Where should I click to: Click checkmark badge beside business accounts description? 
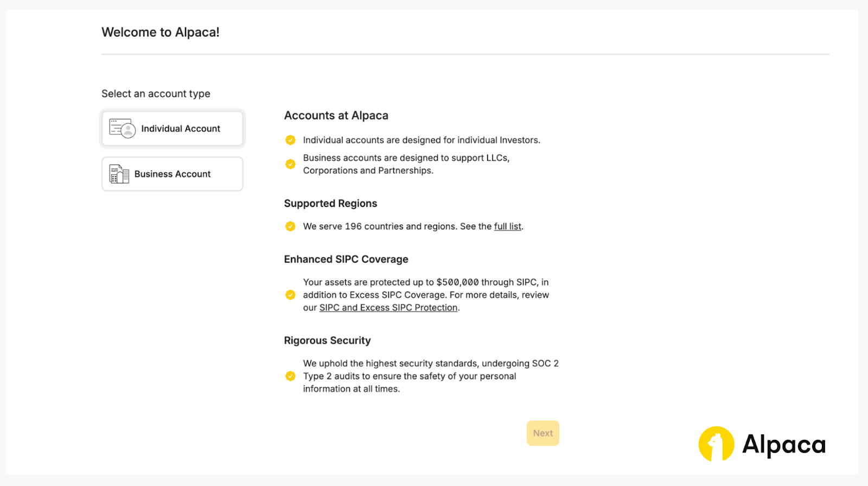[x=290, y=164]
